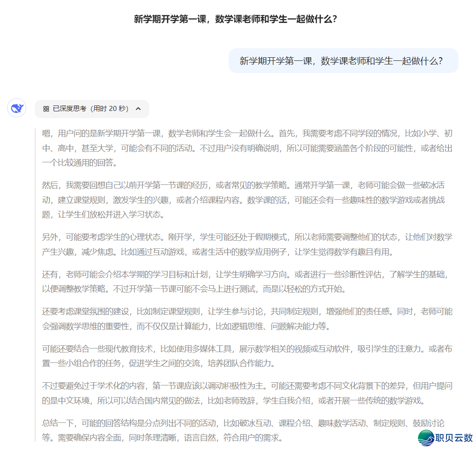Click the DeepSeek whale avatar icon
The image size is (476, 449).
(17, 108)
